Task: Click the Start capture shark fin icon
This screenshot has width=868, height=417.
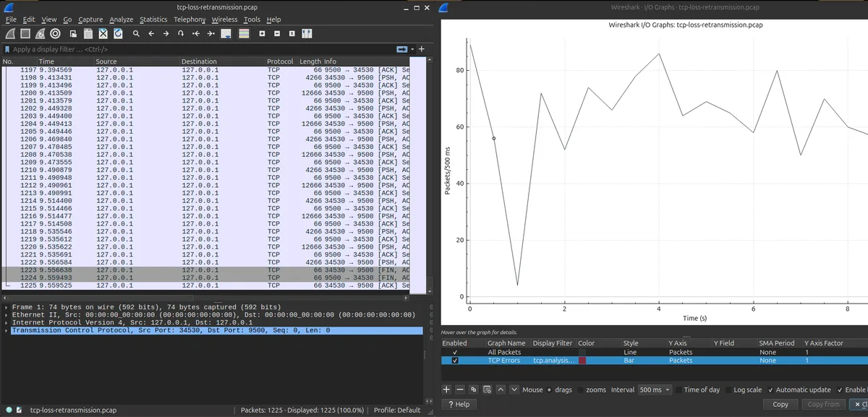Action: coord(10,33)
